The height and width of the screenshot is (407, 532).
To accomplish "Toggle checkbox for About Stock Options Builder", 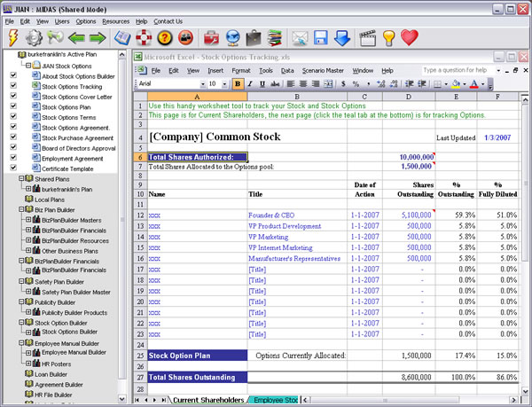I will tap(13, 75).
